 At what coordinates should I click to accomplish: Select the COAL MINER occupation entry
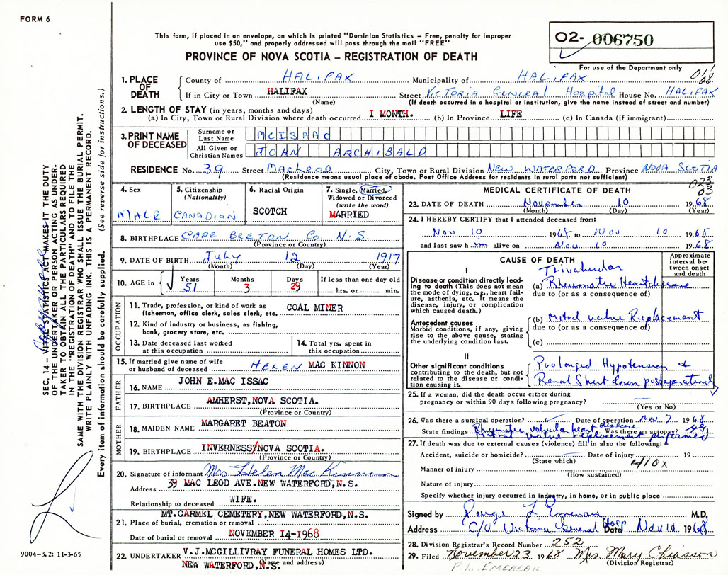pyautogui.click(x=314, y=308)
